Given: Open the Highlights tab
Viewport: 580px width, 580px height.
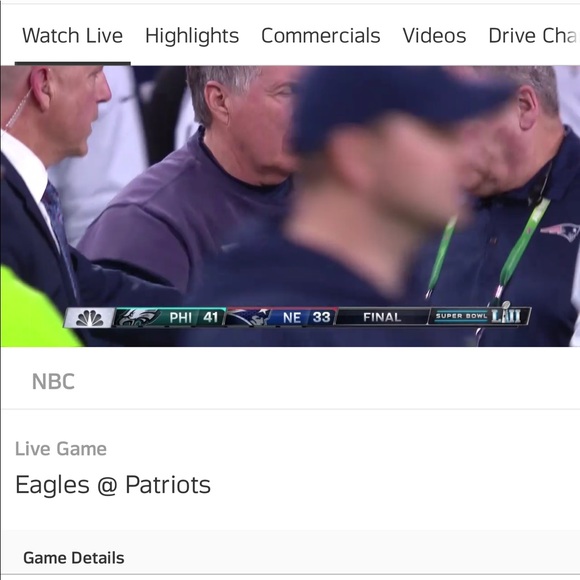Looking at the screenshot, I should pyautogui.click(x=192, y=36).
